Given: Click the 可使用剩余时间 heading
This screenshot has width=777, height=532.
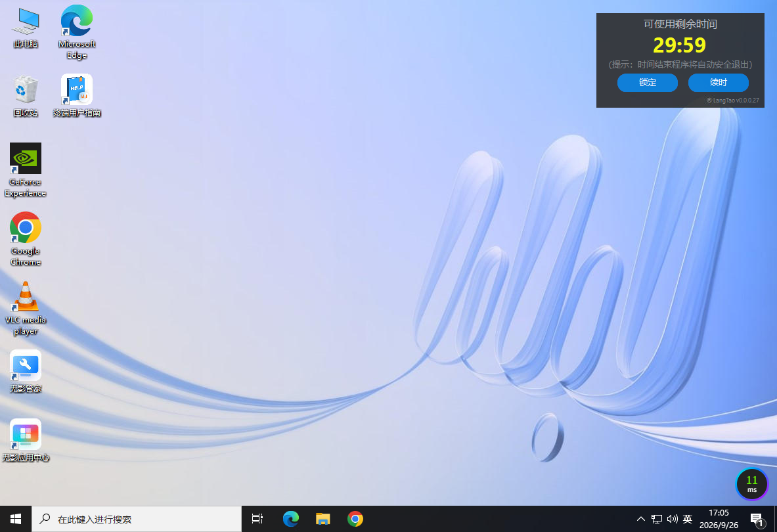Looking at the screenshot, I should pos(680,24).
